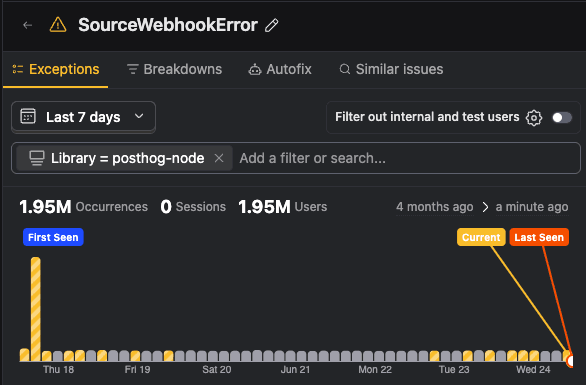This screenshot has height=385, width=586.
Task: Go to the Similar issues tab
Action: click(391, 70)
